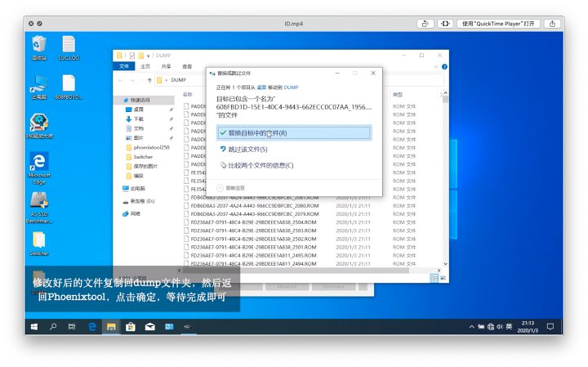Select phoenixtool250 folder in navigation pane
The image size is (588, 367).
coord(151,147)
